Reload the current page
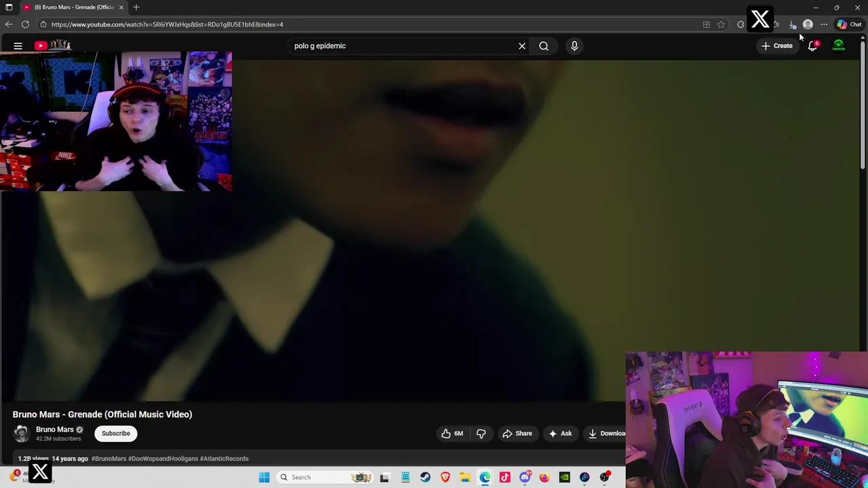 click(25, 24)
